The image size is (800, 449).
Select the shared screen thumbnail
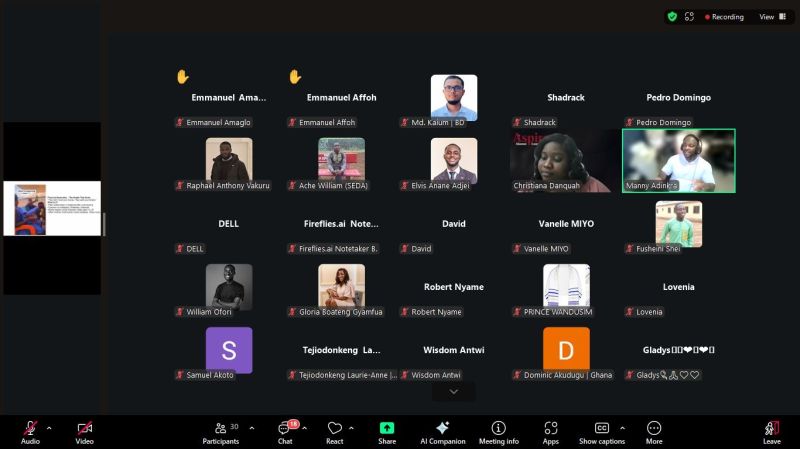coord(52,208)
